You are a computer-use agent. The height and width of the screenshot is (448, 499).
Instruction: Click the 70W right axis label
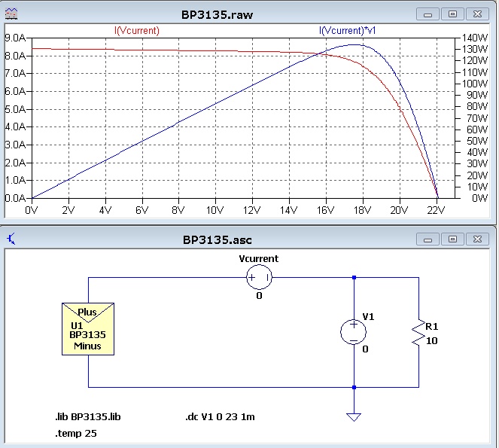477,118
